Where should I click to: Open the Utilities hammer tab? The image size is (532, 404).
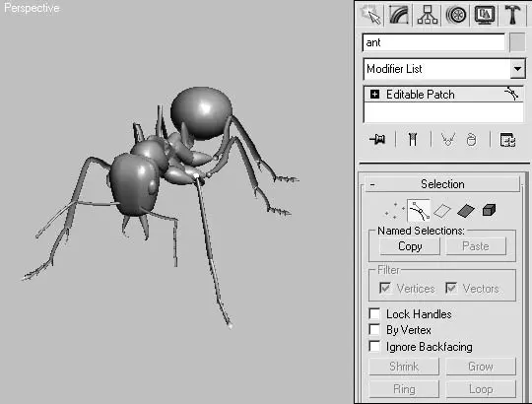(512, 14)
